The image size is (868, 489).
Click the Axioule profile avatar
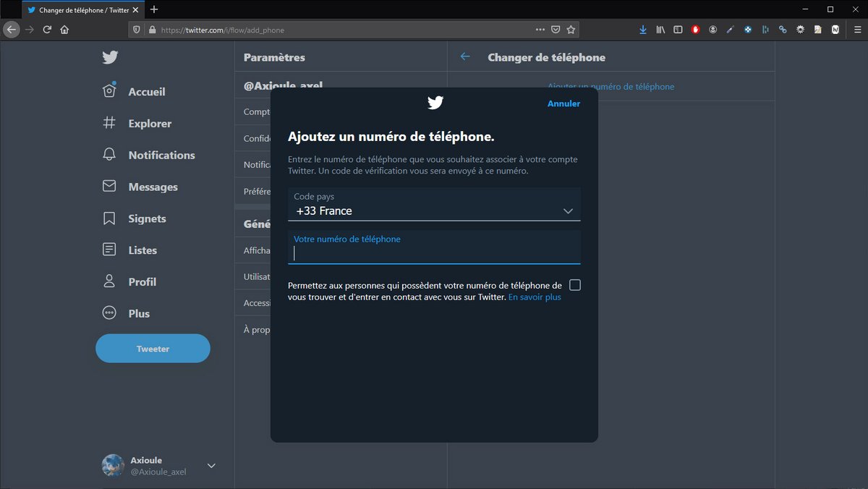(113, 465)
